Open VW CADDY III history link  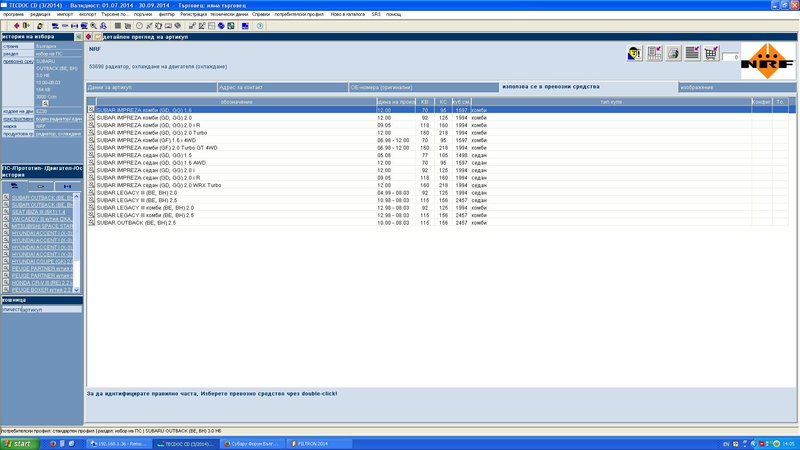click(42, 219)
